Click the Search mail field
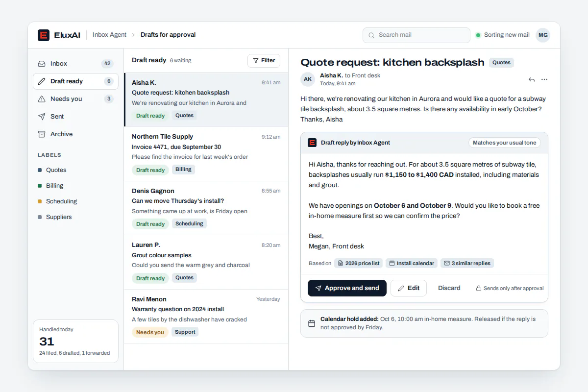Image resolution: width=588 pixels, height=392 pixels. coord(416,35)
